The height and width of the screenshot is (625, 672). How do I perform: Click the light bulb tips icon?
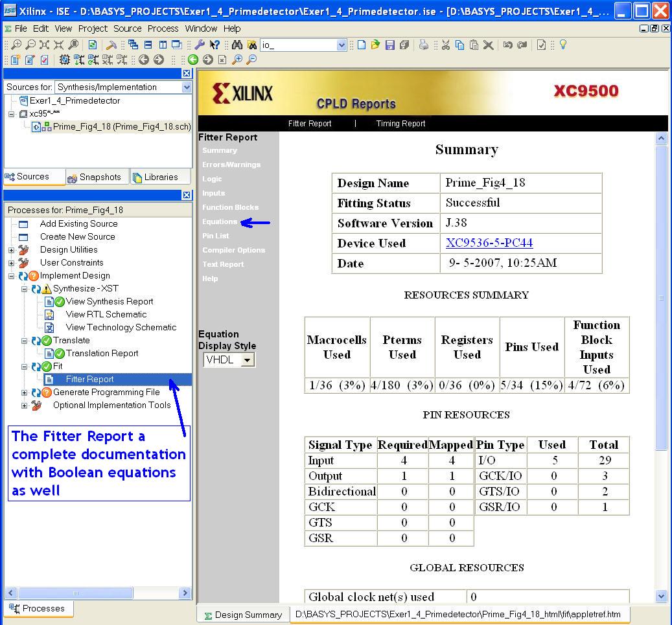pos(563,45)
